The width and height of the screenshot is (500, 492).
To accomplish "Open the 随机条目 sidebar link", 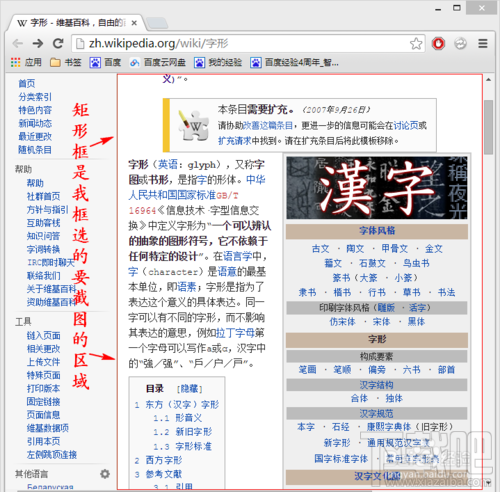I will (x=35, y=150).
